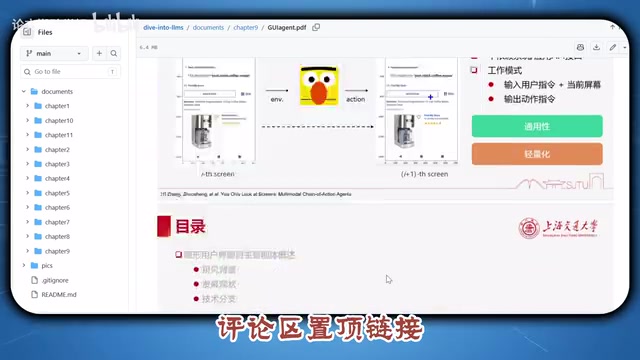This screenshot has height=360, width=640.
Task: Download the raw PDF file
Action: (x=596, y=47)
